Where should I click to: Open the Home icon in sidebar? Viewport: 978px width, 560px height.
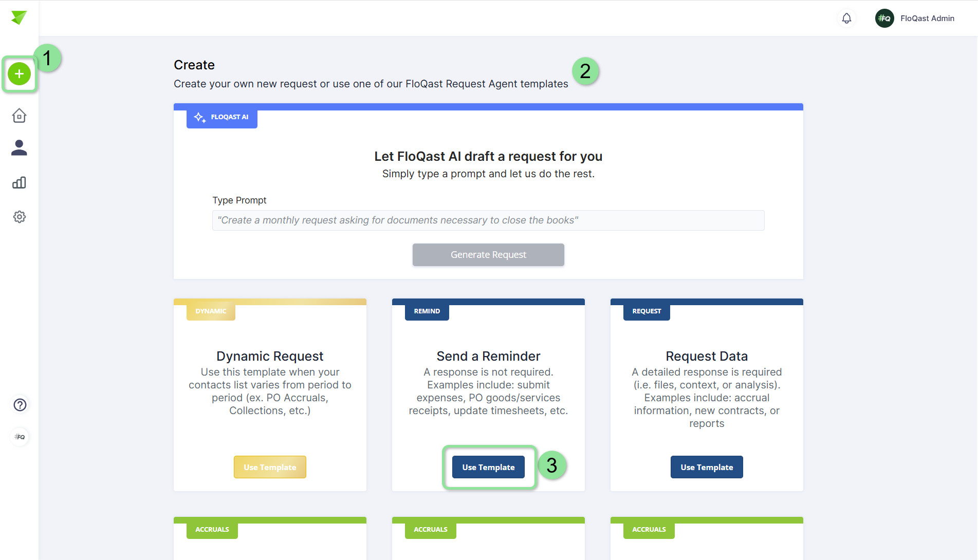tap(20, 116)
